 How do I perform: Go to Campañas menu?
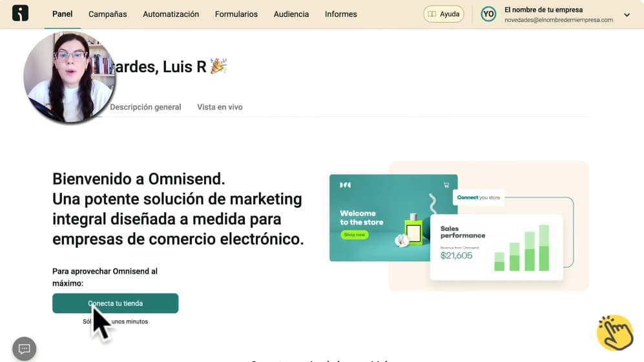pos(108,14)
